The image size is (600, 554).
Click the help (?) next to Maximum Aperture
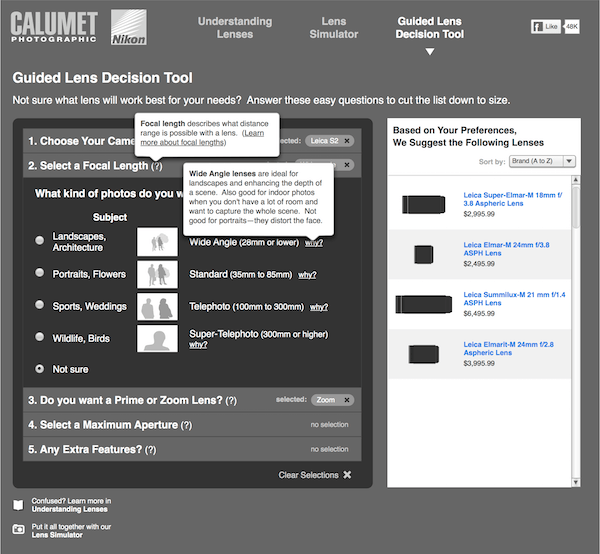point(186,425)
